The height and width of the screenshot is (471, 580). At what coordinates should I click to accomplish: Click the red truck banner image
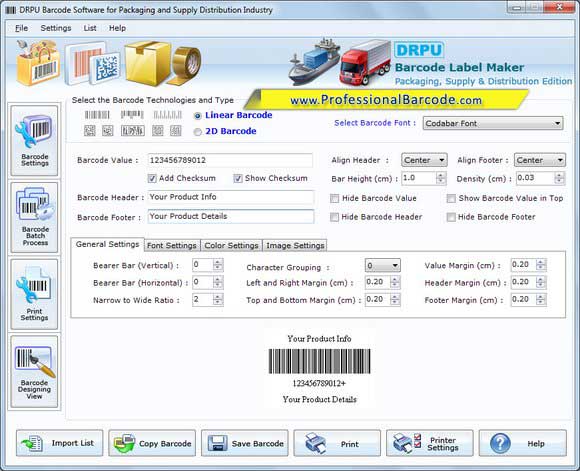point(365,62)
